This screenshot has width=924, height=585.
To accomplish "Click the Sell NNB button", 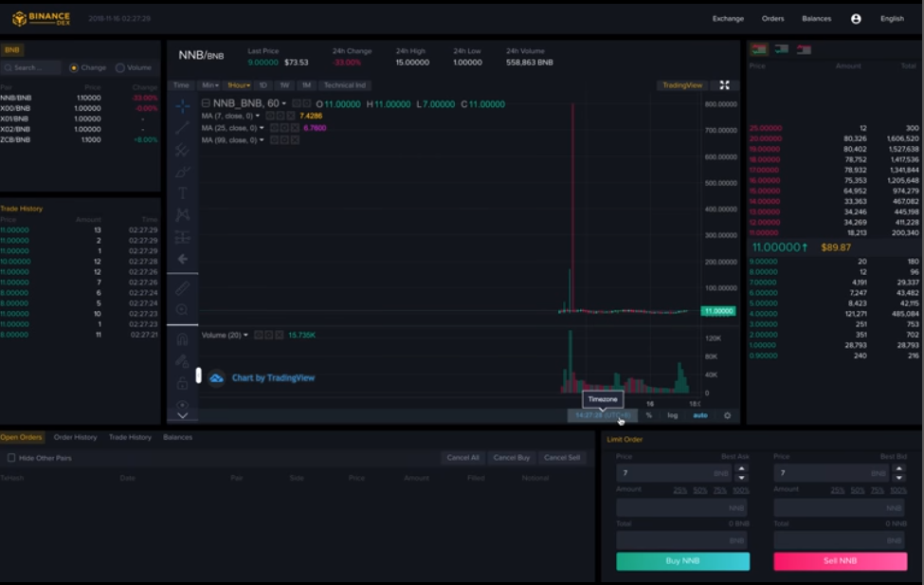I will [841, 560].
